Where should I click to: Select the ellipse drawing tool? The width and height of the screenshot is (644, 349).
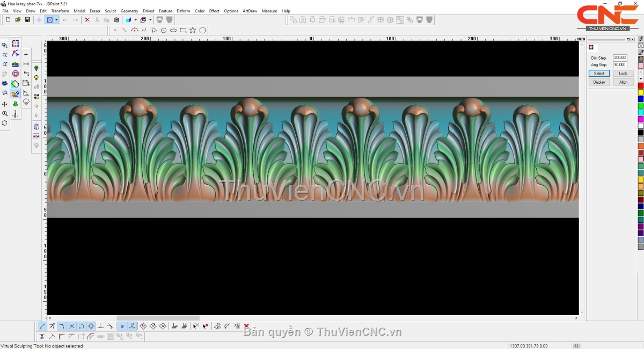173,31
